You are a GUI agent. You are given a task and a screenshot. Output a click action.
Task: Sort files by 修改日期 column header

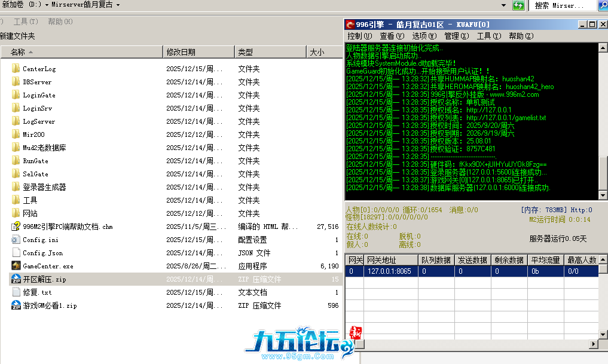[181, 52]
